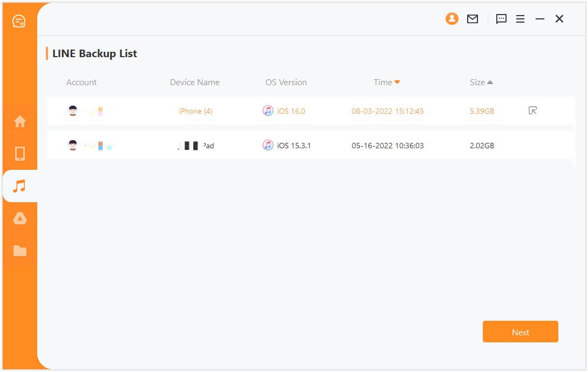Sort backups by Time column arrow
This screenshot has height=372, width=588.
click(x=398, y=82)
